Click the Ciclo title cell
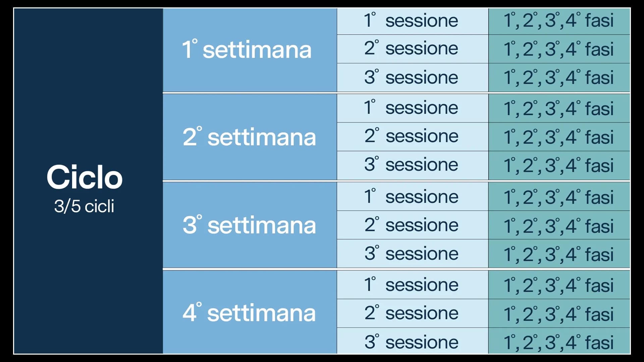The height and width of the screenshot is (362, 644). (x=85, y=177)
